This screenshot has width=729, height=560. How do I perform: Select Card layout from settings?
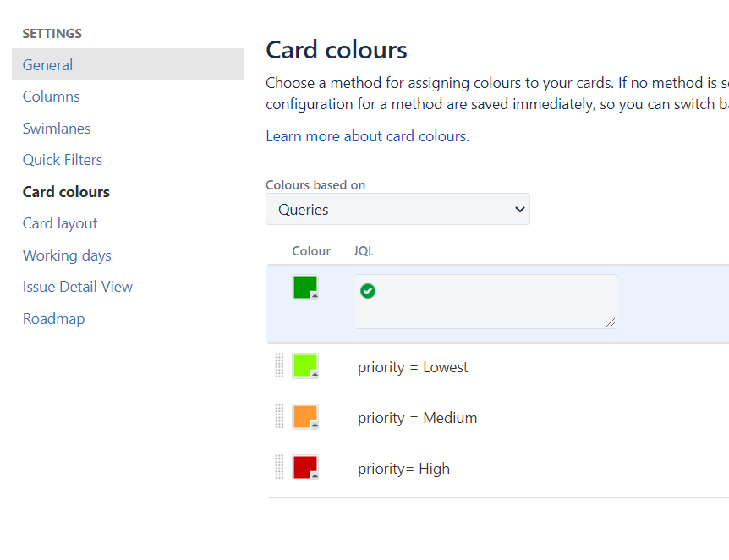pyautogui.click(x=59, y=222)
